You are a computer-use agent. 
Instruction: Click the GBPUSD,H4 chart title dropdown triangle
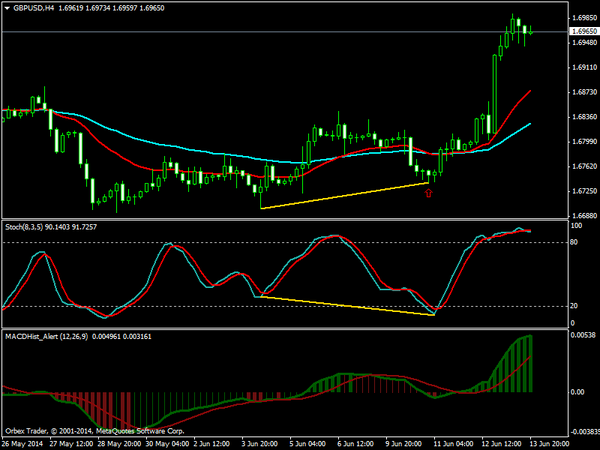[7, 8]
